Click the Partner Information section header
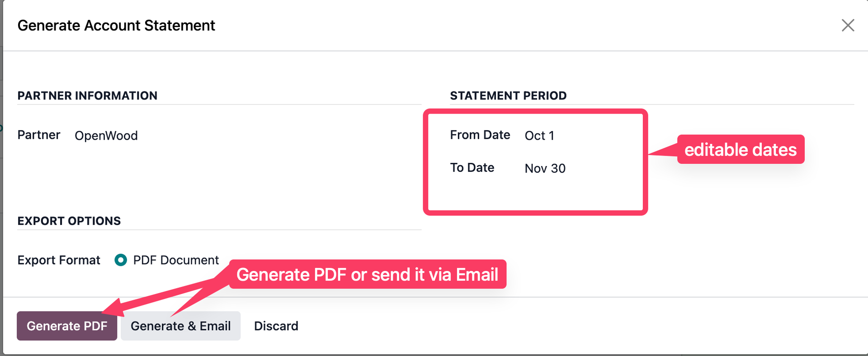The image size is (868, 356). [87, 95]
